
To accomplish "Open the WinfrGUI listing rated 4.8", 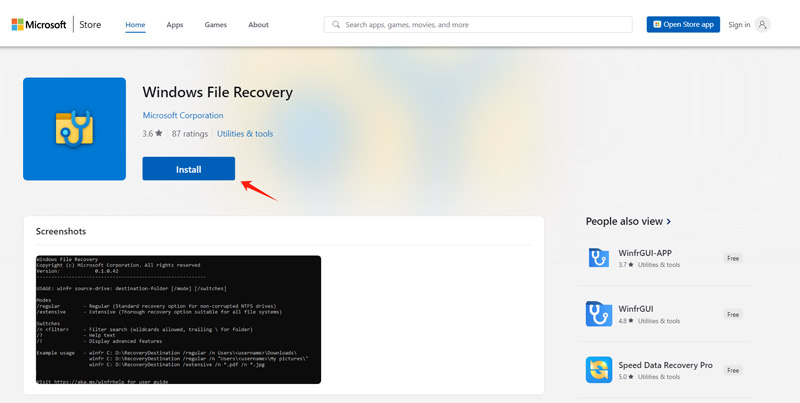I will click(x=636, y=309).
